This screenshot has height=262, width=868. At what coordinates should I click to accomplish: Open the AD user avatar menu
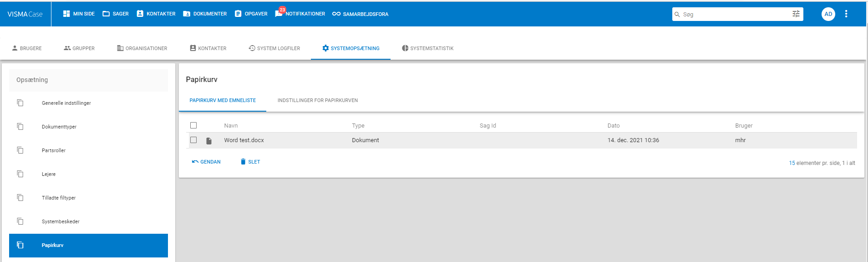[828, 14]
